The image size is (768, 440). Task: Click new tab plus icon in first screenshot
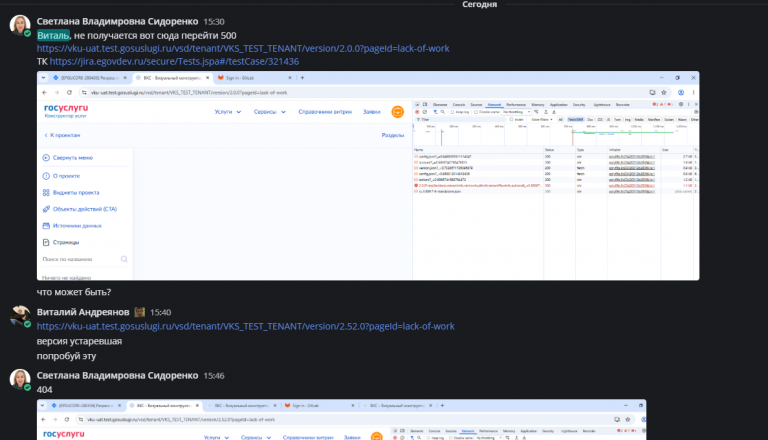click(x=302, y=78)
